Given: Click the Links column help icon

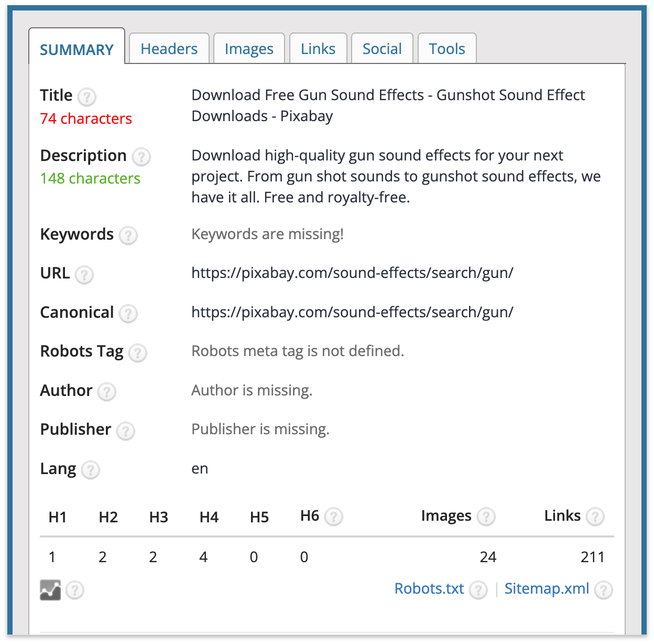Looking at the screenshot, I should (x=595, y=517).
